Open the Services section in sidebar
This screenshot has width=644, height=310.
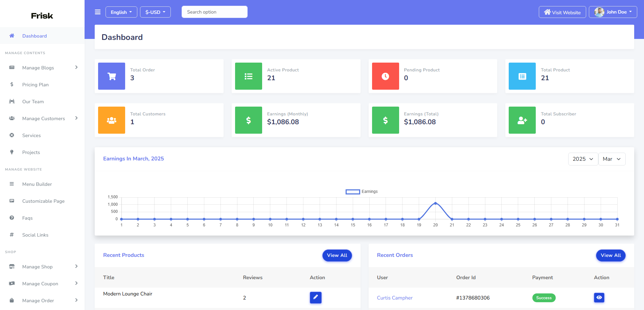point(31,135)
